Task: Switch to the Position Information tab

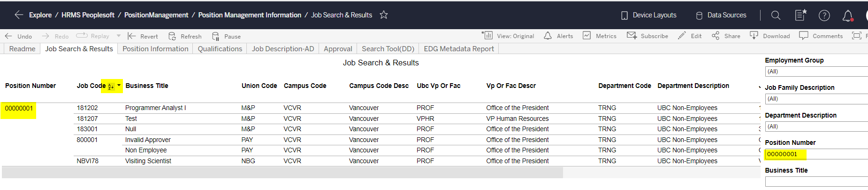Action: click(155, 49)
